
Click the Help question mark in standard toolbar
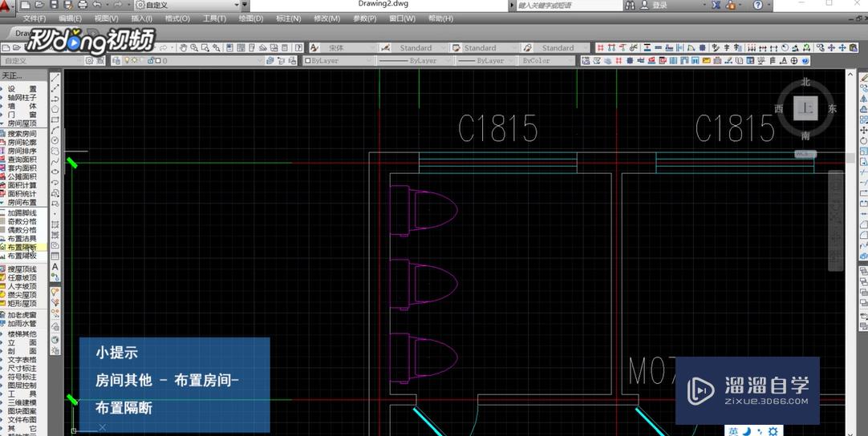click(x=299, y=47)
